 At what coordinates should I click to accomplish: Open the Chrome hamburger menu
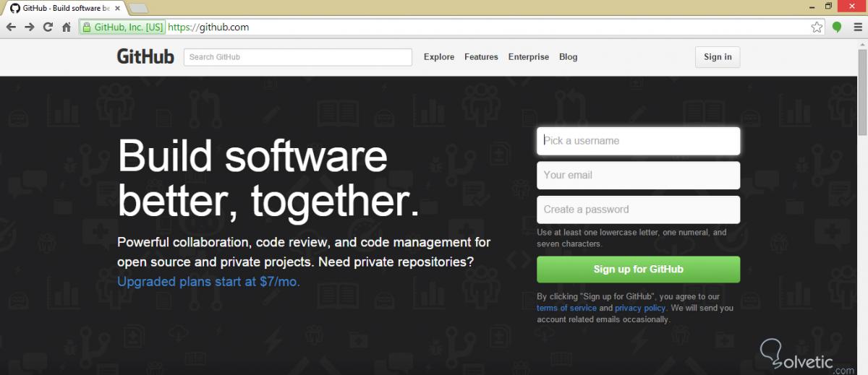tap(857, 27)
